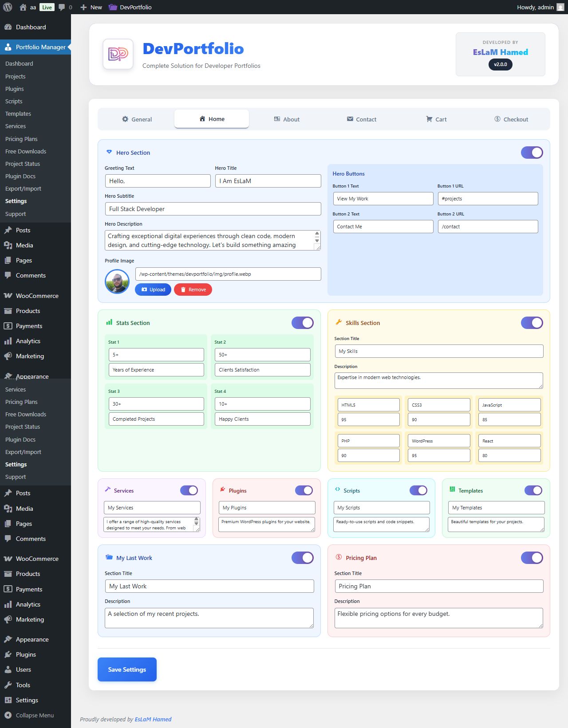This screenshot has height=728, width=568.
Task: Open the Checkout tab
Action: (x=511, y=119)
